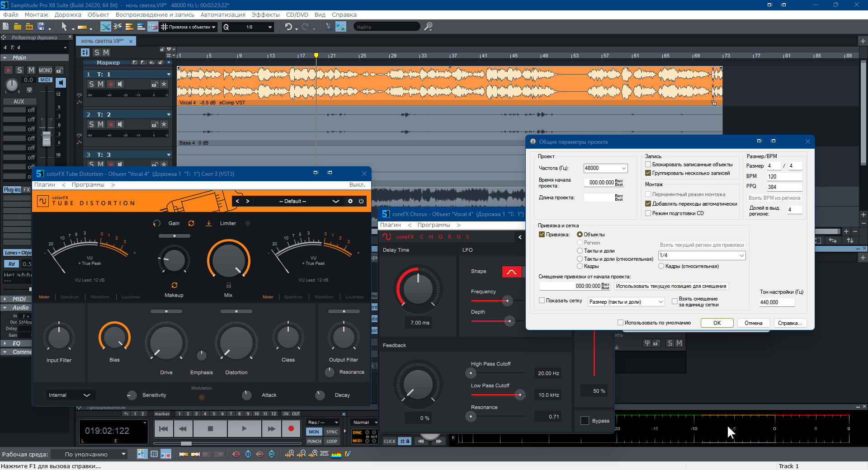This screenshot has height=470, width=868.
Task: Solo track 1 with the S button
Action: (x=91, y=84)
